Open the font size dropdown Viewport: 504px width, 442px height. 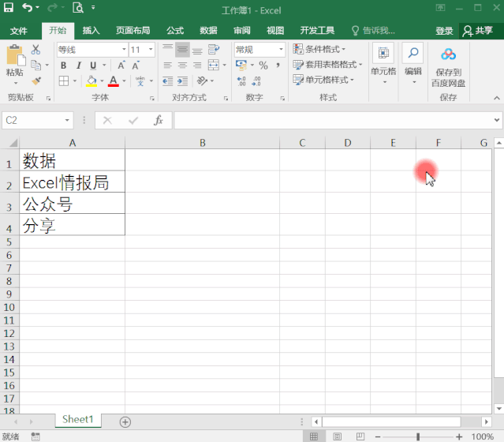[151, 50]
